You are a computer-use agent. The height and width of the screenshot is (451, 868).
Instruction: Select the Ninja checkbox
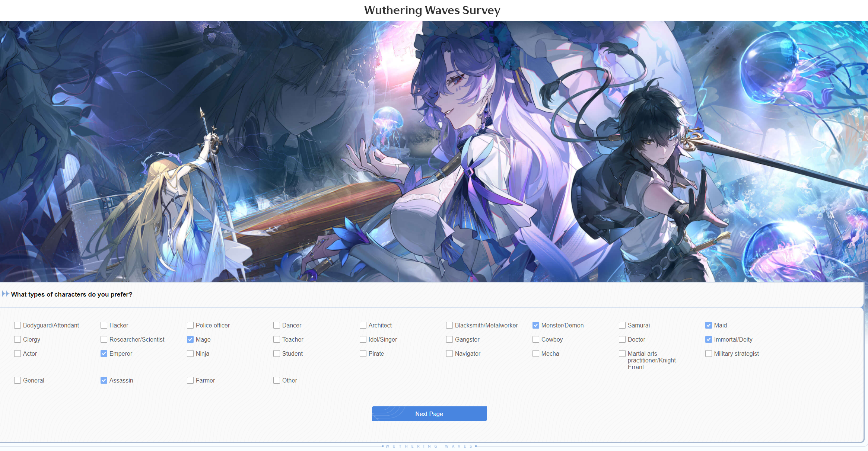coord(190,354)
